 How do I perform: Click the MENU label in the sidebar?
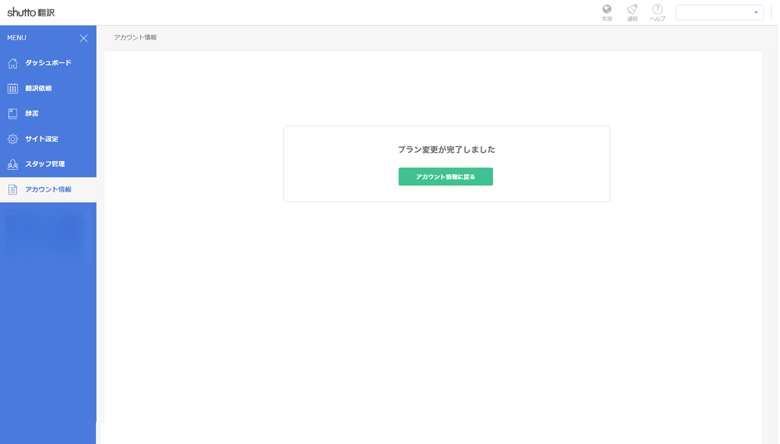tap(16, 38)
